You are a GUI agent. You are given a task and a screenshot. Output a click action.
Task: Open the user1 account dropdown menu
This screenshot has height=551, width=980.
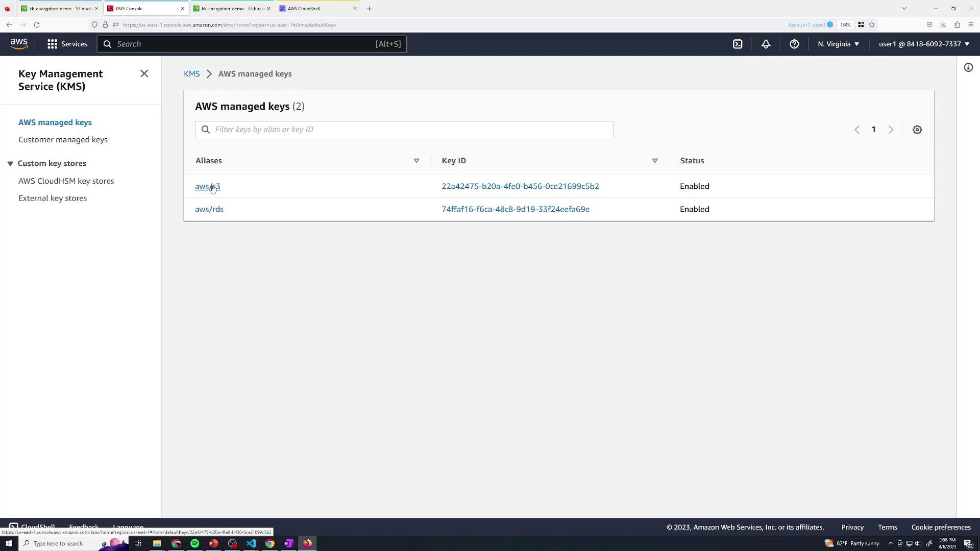pyautogui.click(x=924, y=44)
